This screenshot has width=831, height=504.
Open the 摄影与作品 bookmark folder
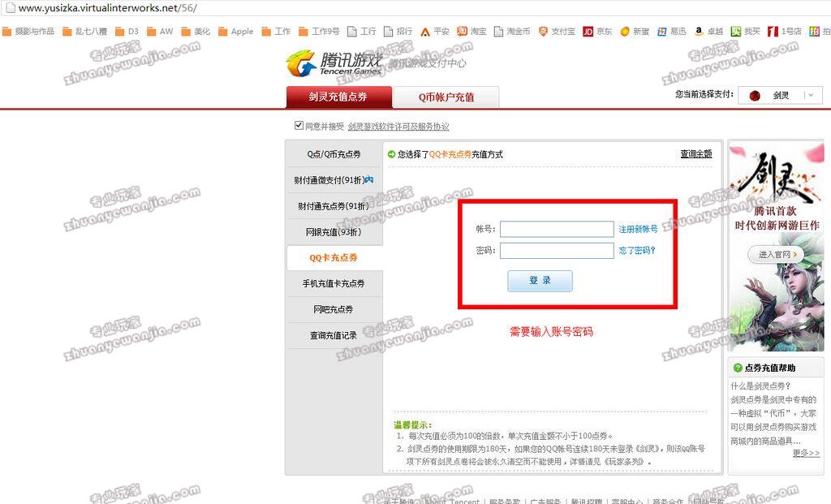[28, 32]
